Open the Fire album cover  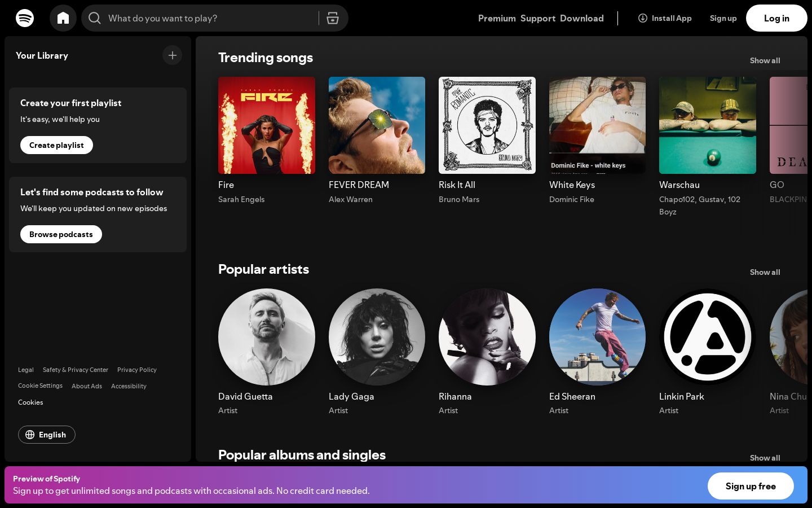(x=267, y=125)
